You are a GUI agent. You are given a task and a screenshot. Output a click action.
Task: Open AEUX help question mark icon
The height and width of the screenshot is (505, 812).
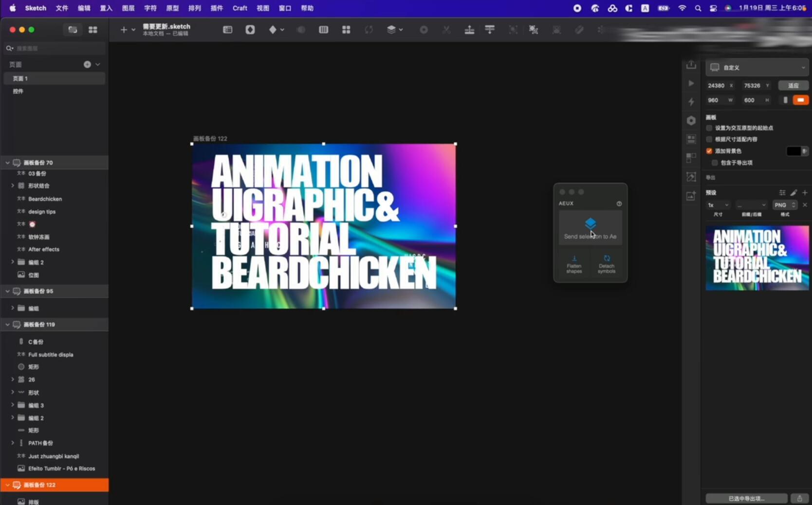619,203
